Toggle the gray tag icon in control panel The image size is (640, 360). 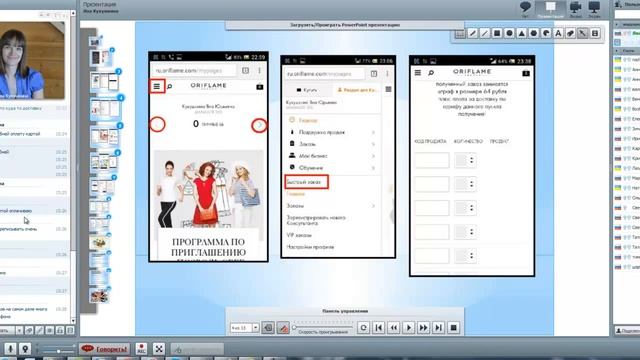click(x=268, y=328)
